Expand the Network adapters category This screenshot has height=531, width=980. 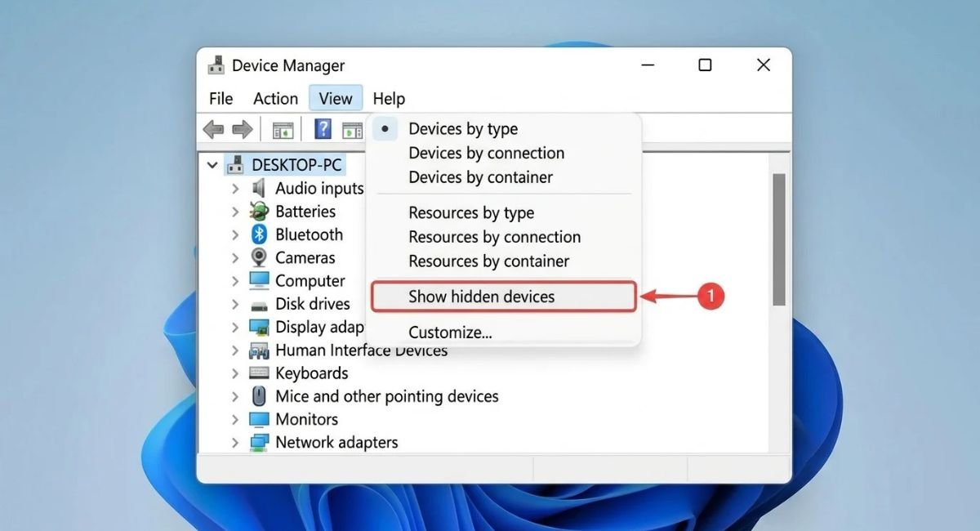(235, 442)
